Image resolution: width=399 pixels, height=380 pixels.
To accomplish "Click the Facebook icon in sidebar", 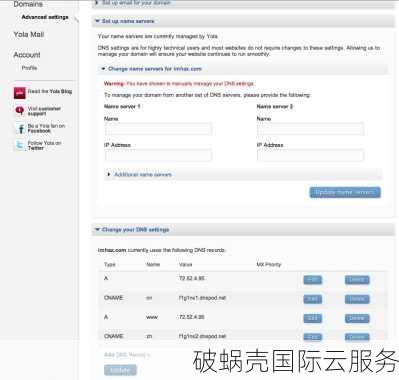I will click(20, 128).
